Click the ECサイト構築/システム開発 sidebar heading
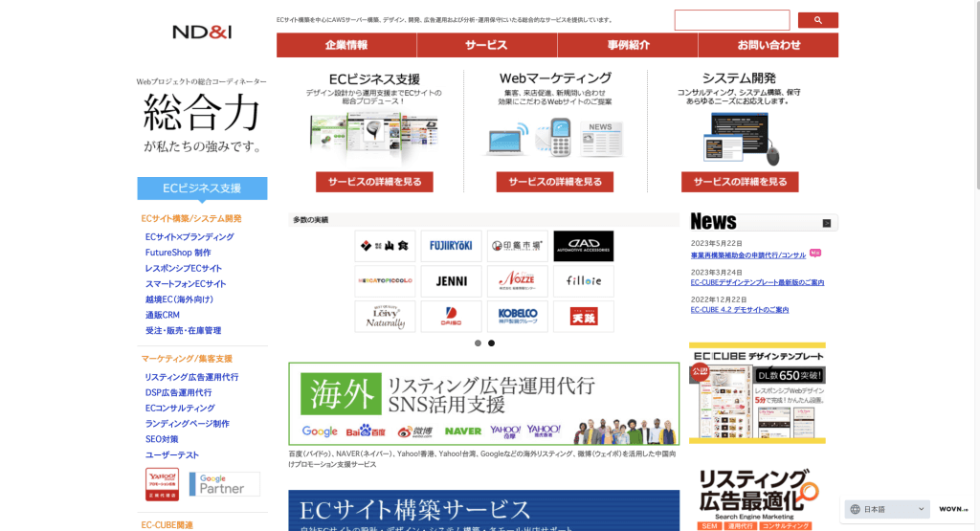 click(x=191, y=219)
